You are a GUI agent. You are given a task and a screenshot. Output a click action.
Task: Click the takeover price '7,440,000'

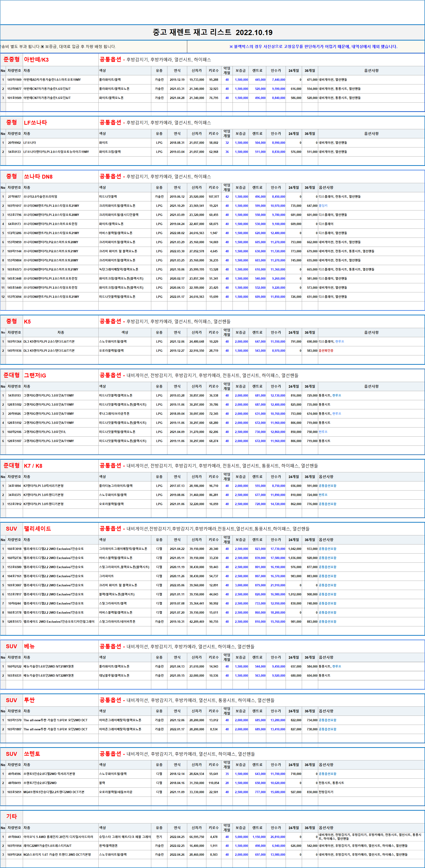279,80
